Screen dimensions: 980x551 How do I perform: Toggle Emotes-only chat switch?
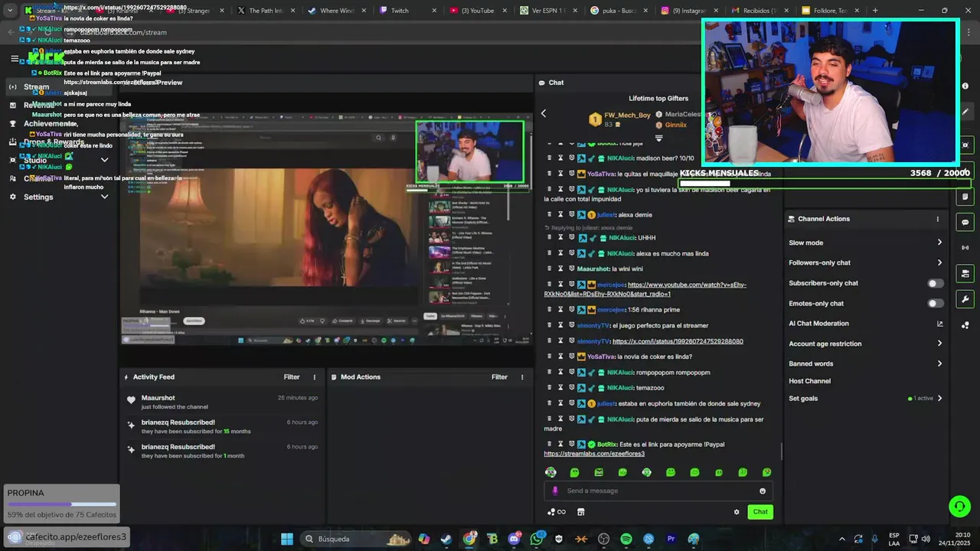[x=936, y=303]
